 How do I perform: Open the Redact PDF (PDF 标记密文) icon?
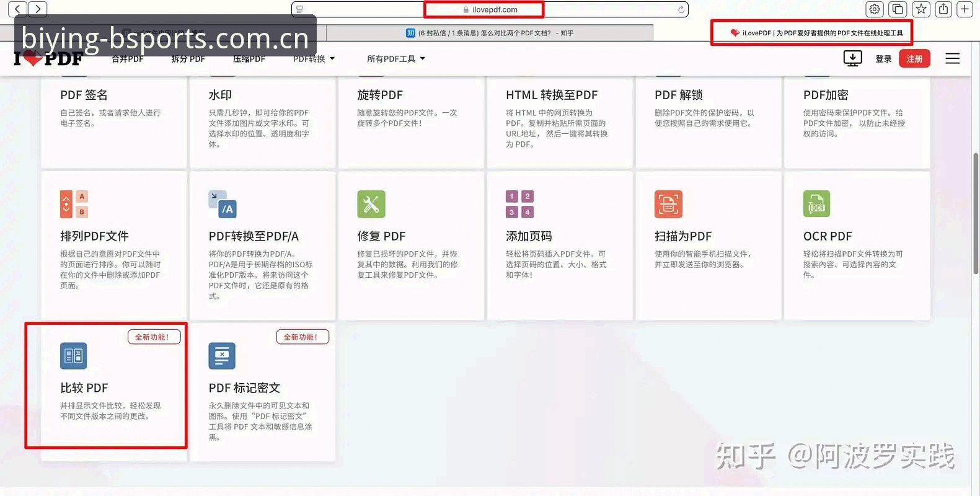click(x=222, y=356)
